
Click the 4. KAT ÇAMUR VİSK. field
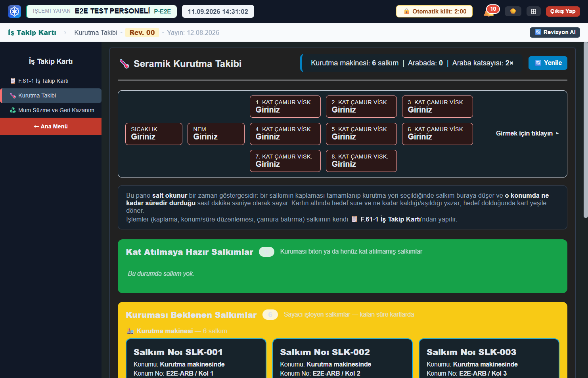pyautogui.click(x=285, y=134)
